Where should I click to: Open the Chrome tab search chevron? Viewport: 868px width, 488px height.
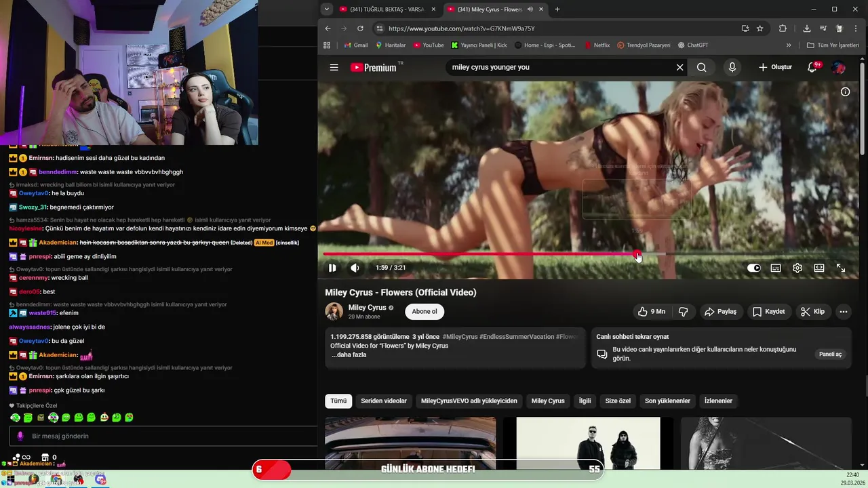click(x=327, y=9)
